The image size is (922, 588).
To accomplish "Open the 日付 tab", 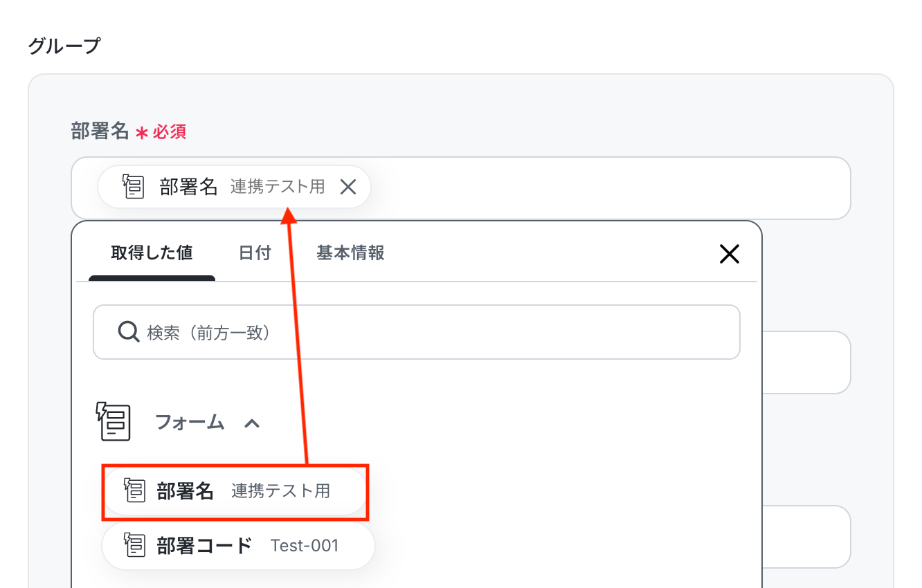I will point(255,253).
